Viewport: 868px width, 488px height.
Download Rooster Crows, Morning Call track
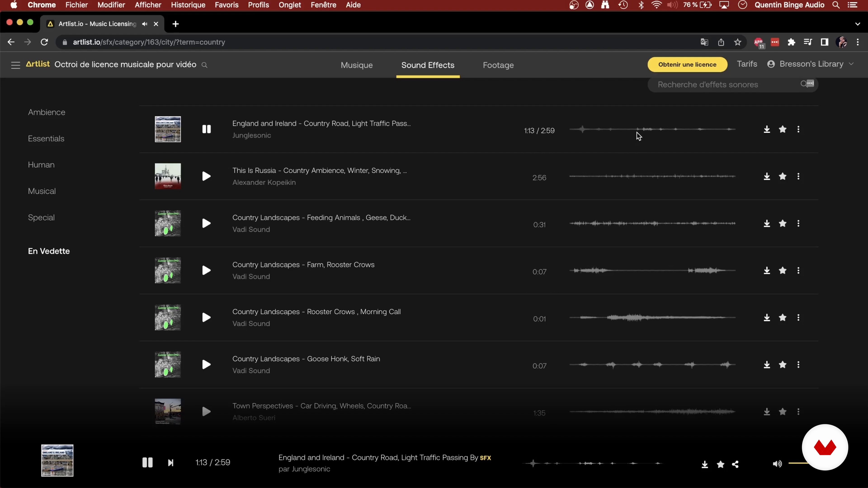tap(767, 318)
